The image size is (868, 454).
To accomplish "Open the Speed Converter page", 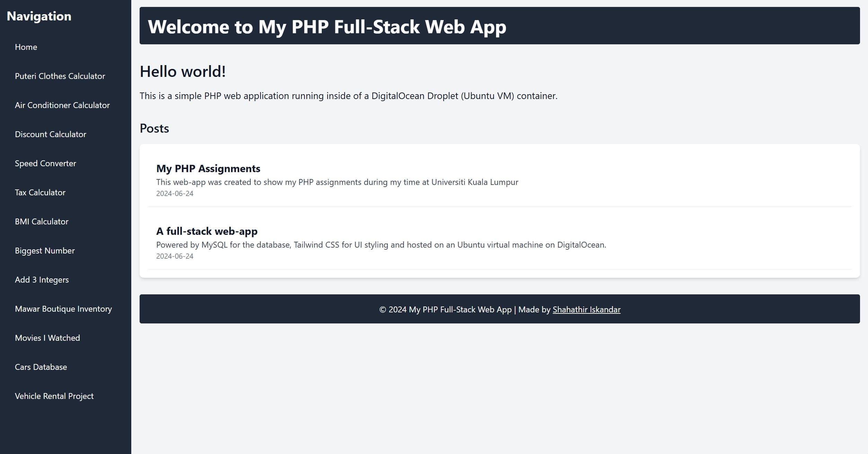I will 45,163.
